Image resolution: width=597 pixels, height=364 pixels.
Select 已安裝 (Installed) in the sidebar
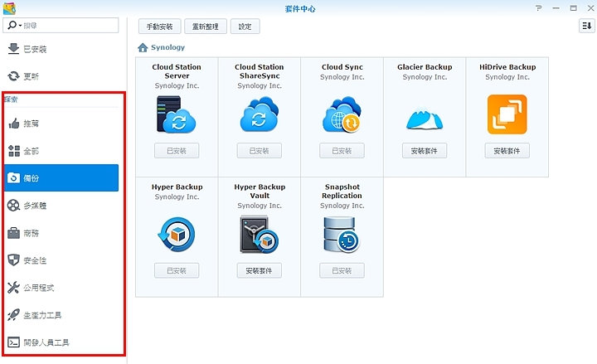click(61, 49)
